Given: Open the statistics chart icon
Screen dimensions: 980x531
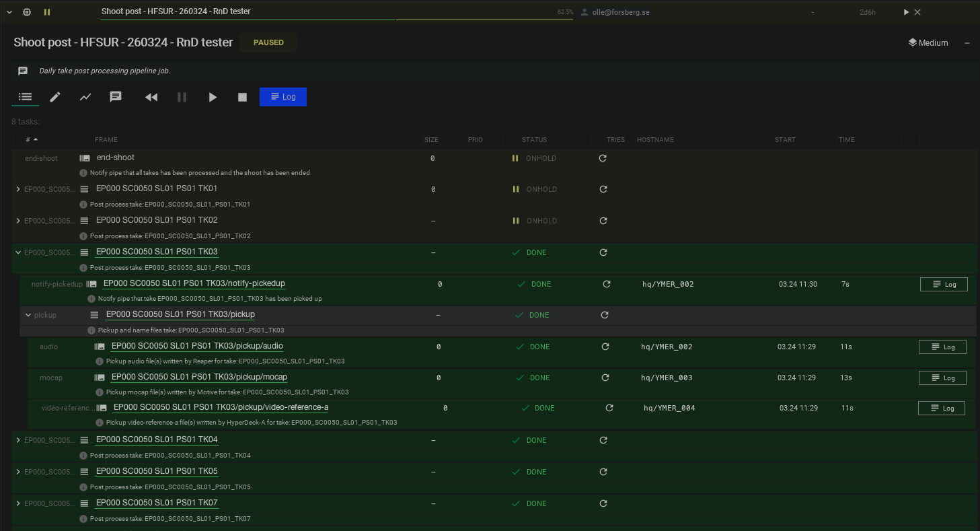Looking at the screenshot, I should [85, 97].
